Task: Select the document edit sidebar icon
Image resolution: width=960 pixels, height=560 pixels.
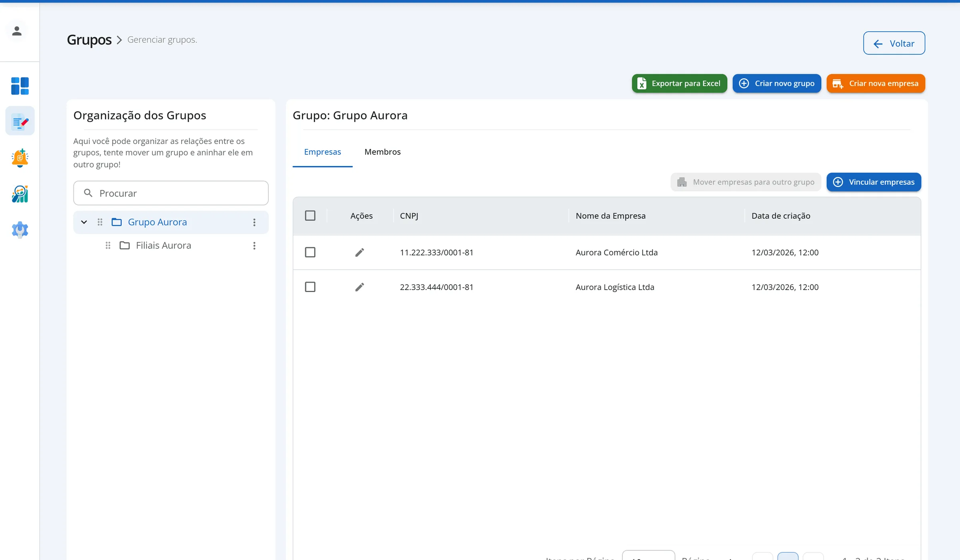Action: click(x=20, y=121)
